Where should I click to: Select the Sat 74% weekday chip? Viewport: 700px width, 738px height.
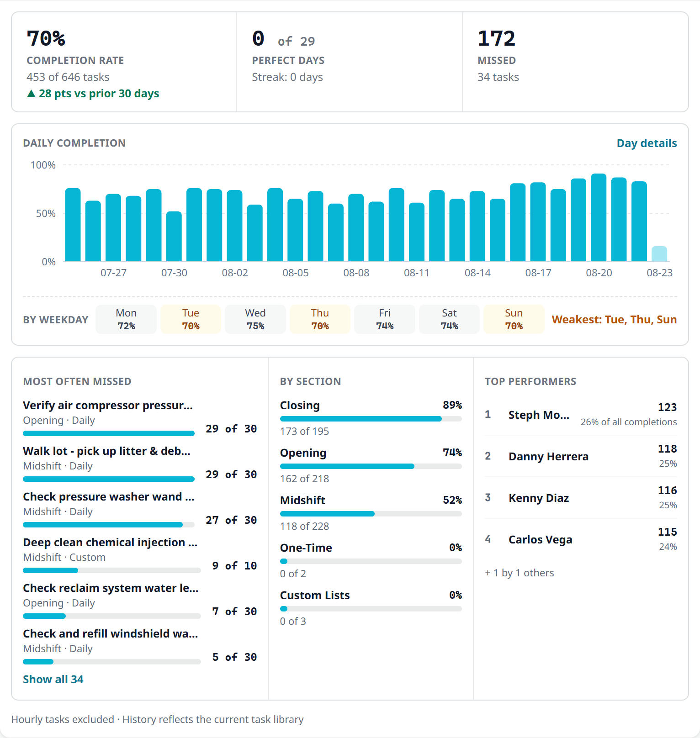coord(449,319)
